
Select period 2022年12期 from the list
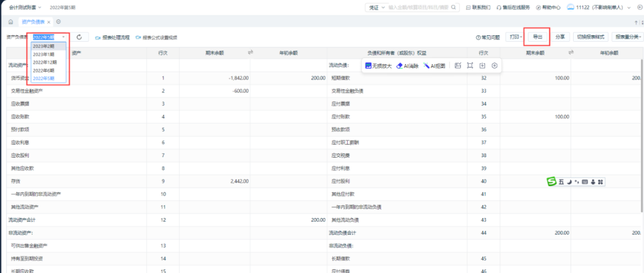click(48, 62)
